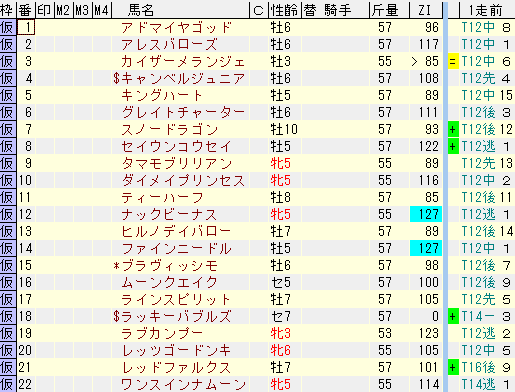Image resolution: width=515 pixels, height=392 pixels.
Task: Click last-race entry T16後 for レッドファルクス
Action: tap(478, 367)
